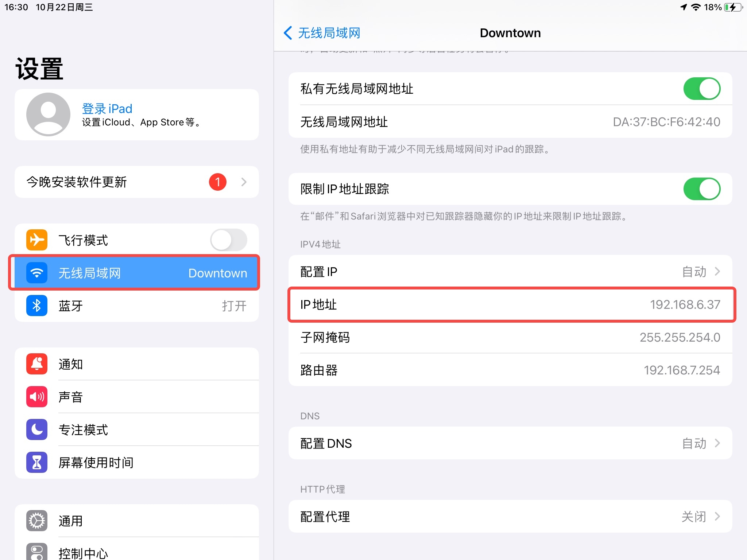Tap the purple Focus moon icon
The width and height of the screenshot is (747, 560).
(x=37, y=429)
